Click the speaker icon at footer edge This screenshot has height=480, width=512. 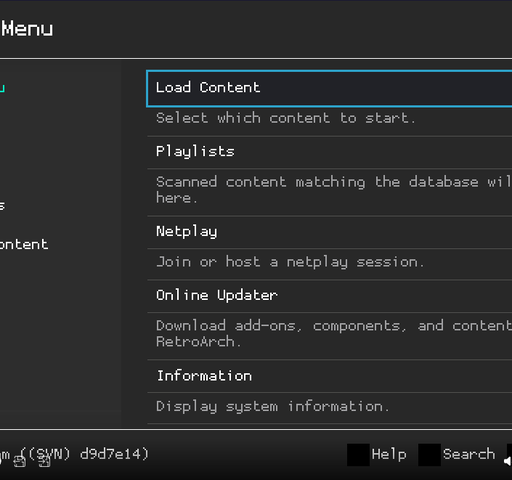coord(508,461)
